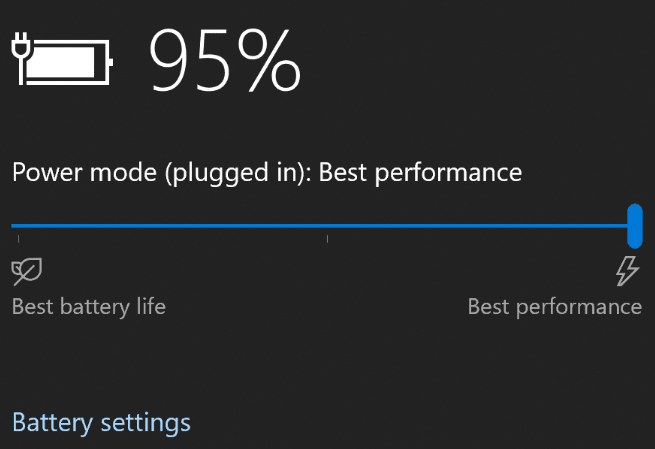Image resolution: width=655 pixels, height=449 pixels.
Task: Click the plug symbol beside the battery
Action: click(x=21, y=49)
